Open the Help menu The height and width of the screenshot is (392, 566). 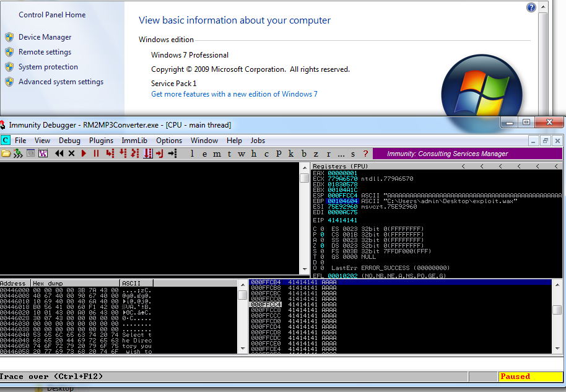(x=234, y=141)
